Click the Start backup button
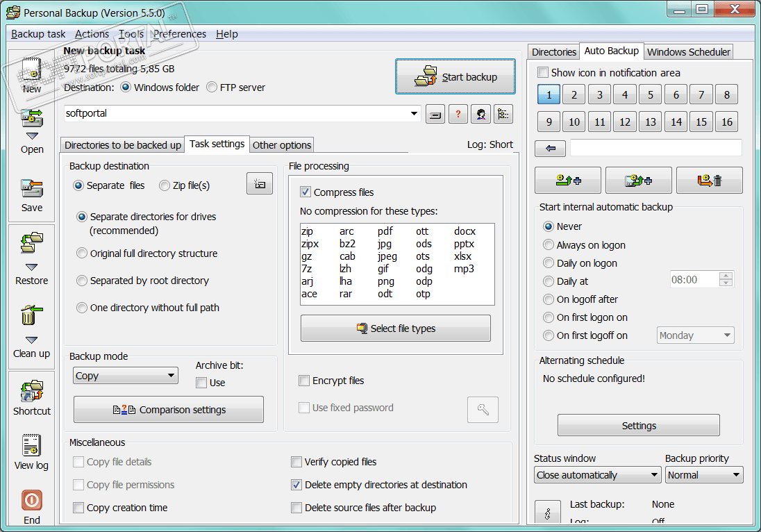This screenshot has height=532, width=761. tap(455, 76)
